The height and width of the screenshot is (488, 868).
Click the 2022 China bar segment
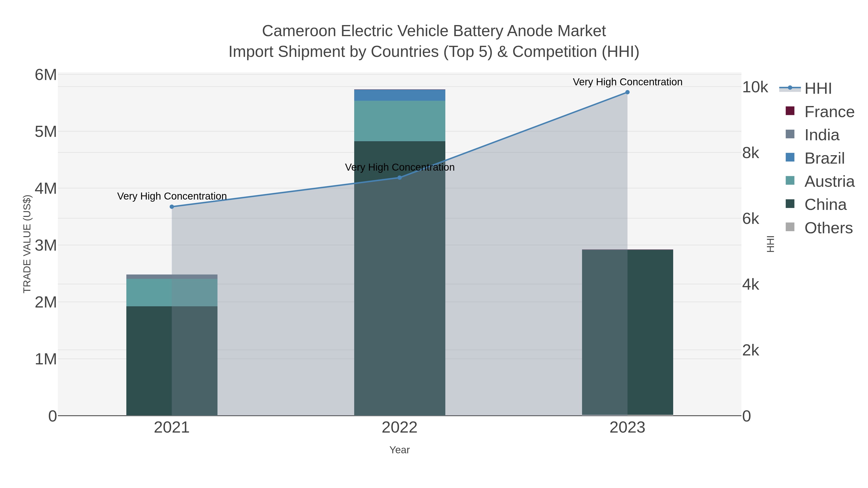[x=400, y=278]
